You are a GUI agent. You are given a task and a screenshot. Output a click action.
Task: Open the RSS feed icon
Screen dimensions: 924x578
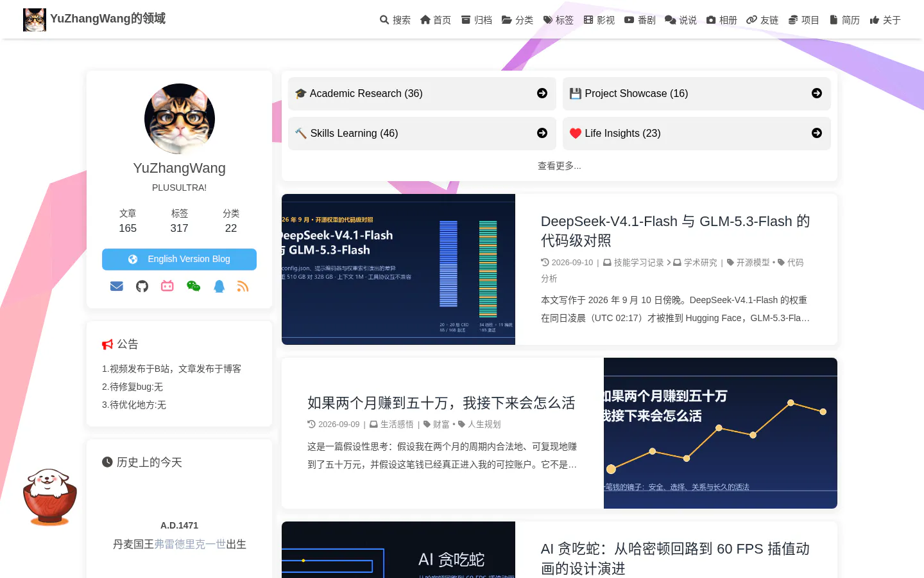point(243,286)
